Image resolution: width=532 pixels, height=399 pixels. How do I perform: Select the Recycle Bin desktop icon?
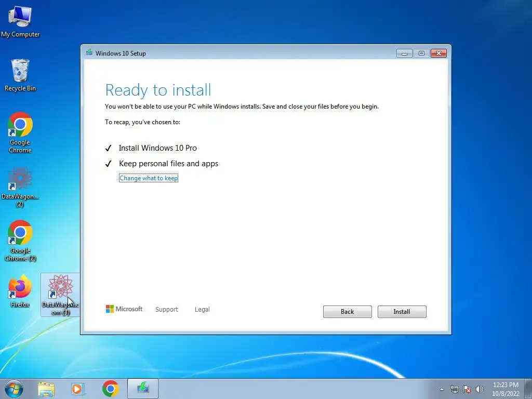20,75
